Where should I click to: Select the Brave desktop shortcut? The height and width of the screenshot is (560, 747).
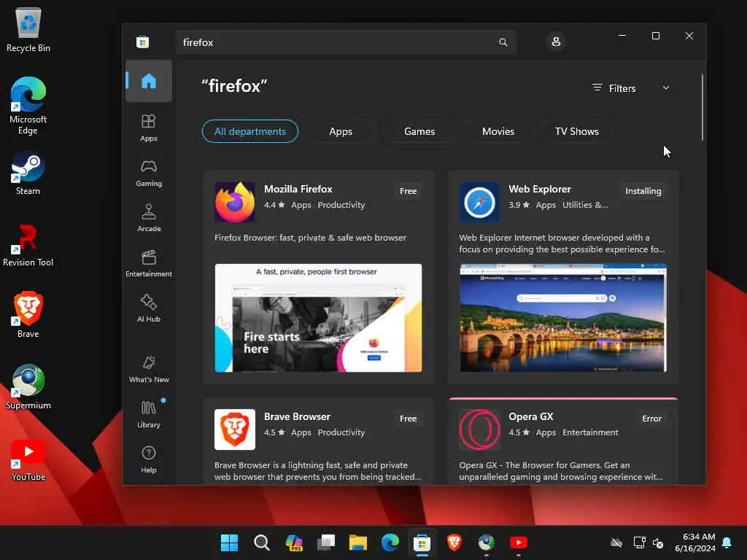click(28, 315)
